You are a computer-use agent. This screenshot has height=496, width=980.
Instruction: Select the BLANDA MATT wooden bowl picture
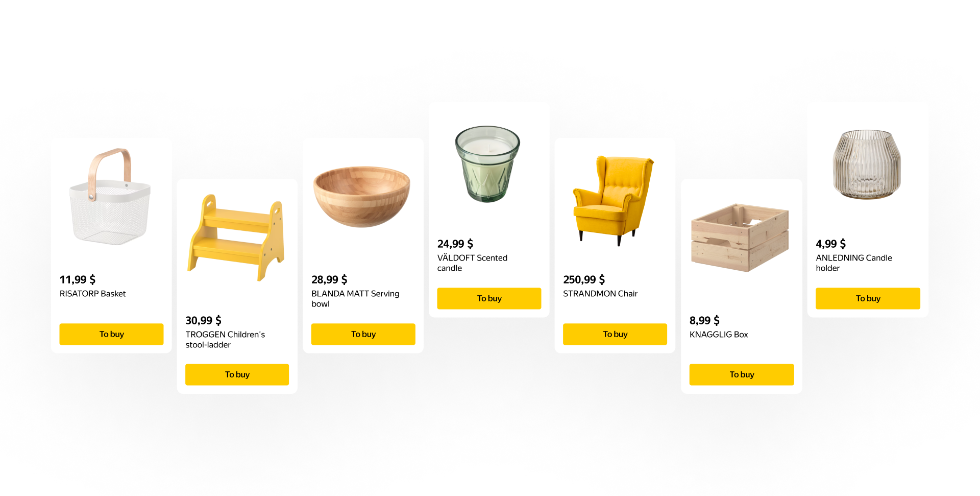click(x=362, y=197)
